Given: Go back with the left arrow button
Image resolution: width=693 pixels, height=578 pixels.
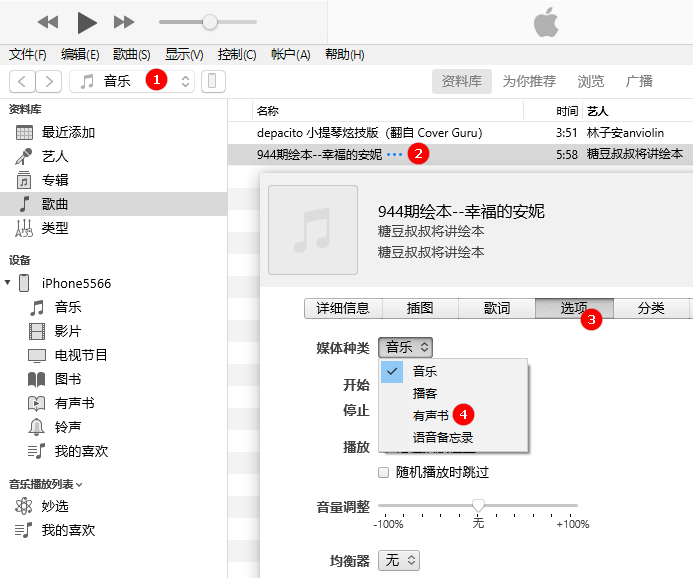Looking at the screenshot, I should 23,81.
